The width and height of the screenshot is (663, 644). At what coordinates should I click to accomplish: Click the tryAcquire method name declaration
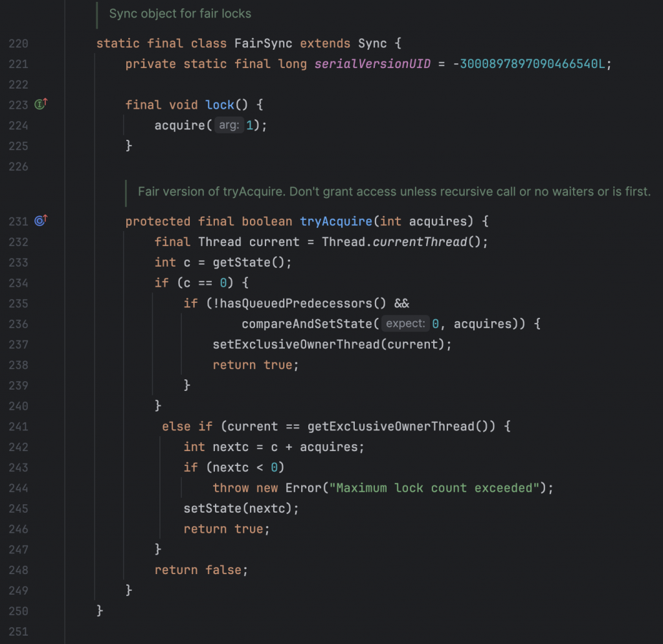tap(335, 221)
